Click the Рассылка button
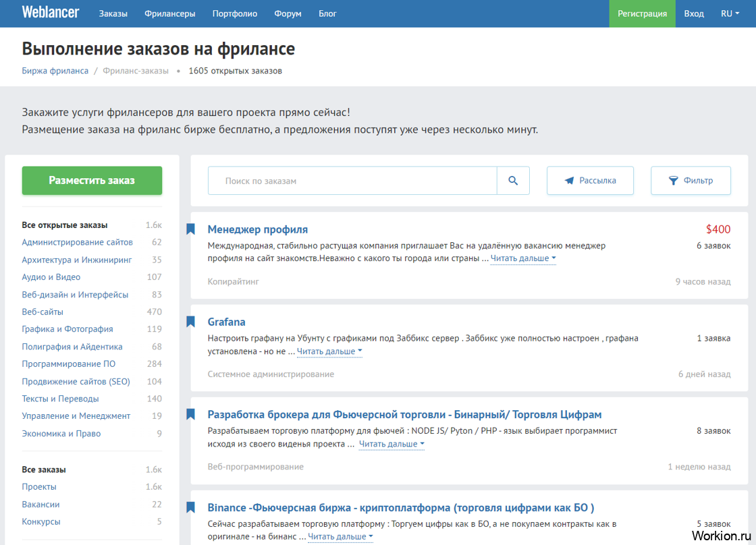756x545 pixels. pyautogui.click(x=590, y=181)
